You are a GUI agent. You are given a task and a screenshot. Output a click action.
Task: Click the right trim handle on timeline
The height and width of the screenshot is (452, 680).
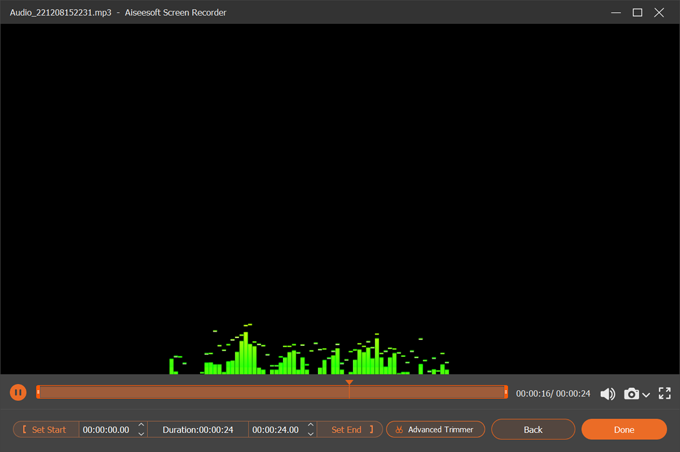click(x=506, y=392)
